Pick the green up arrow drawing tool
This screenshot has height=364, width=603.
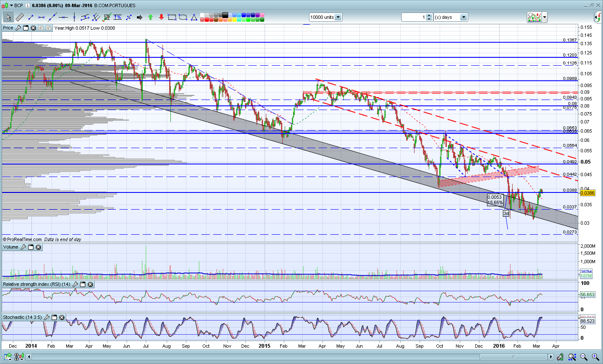150,17
